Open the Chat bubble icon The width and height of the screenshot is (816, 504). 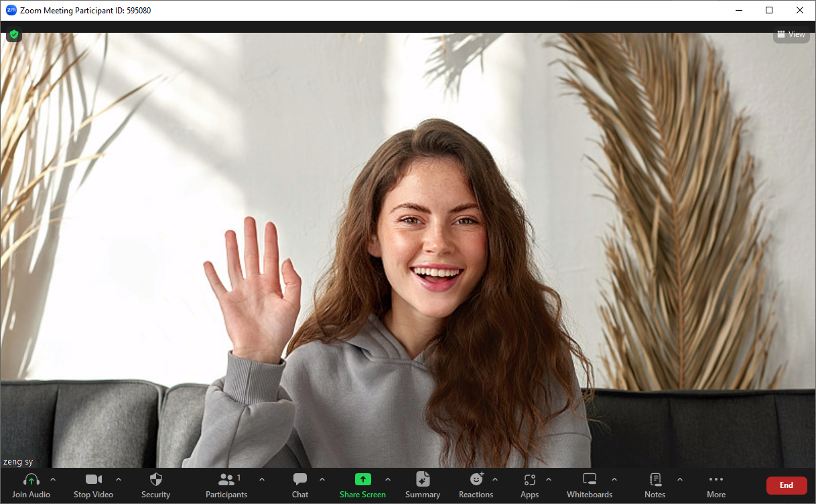tap(299, 479)
